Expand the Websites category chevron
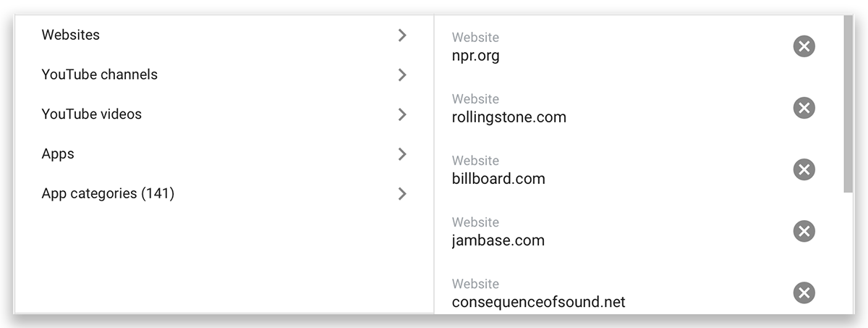The height and width of the screenshot is (328, 868). (403, 35)
